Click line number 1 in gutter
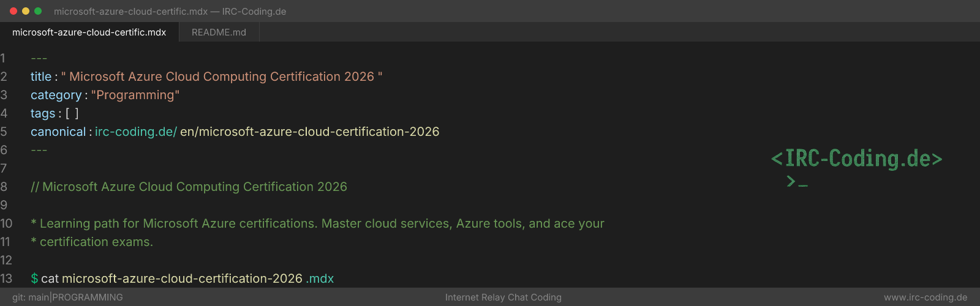The image size is (980, 306). coord(3,58)
